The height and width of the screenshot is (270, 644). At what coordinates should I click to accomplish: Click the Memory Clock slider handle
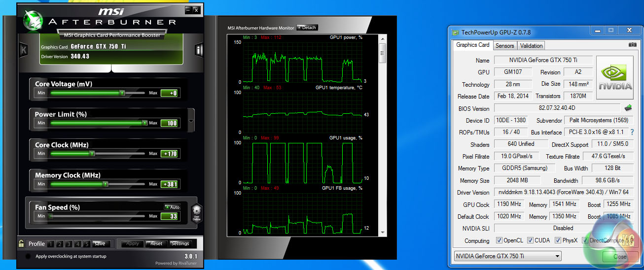click(x=105, y=184)
